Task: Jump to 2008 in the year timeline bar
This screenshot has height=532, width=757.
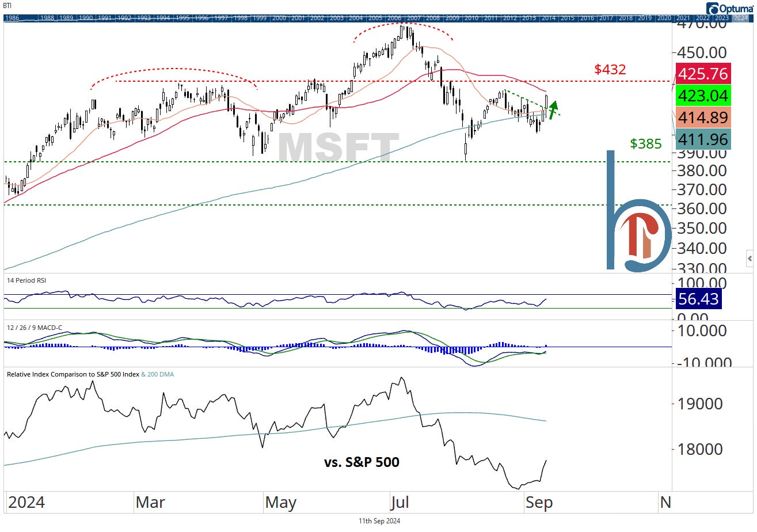Action: pos(433,18)
